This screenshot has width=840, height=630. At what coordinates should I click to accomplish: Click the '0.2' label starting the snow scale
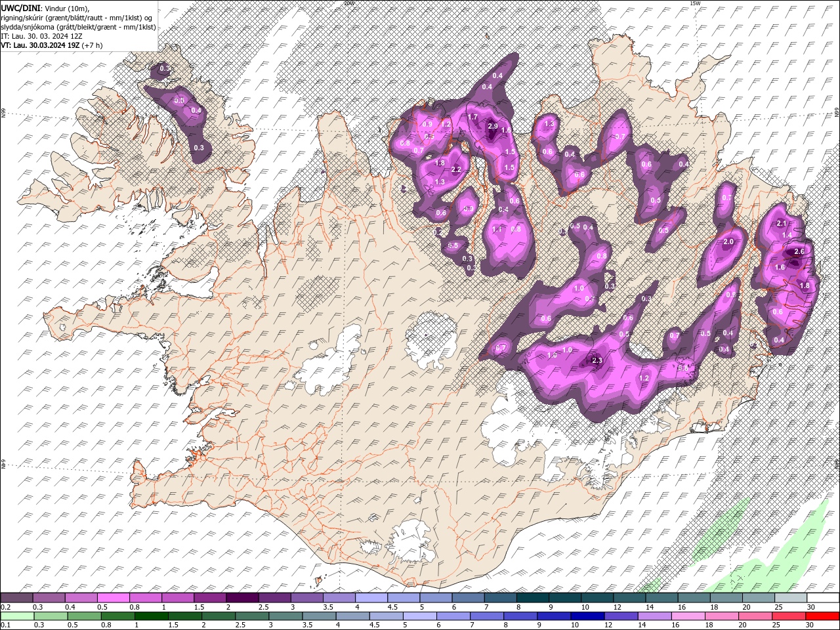click(x=5, y=607)
